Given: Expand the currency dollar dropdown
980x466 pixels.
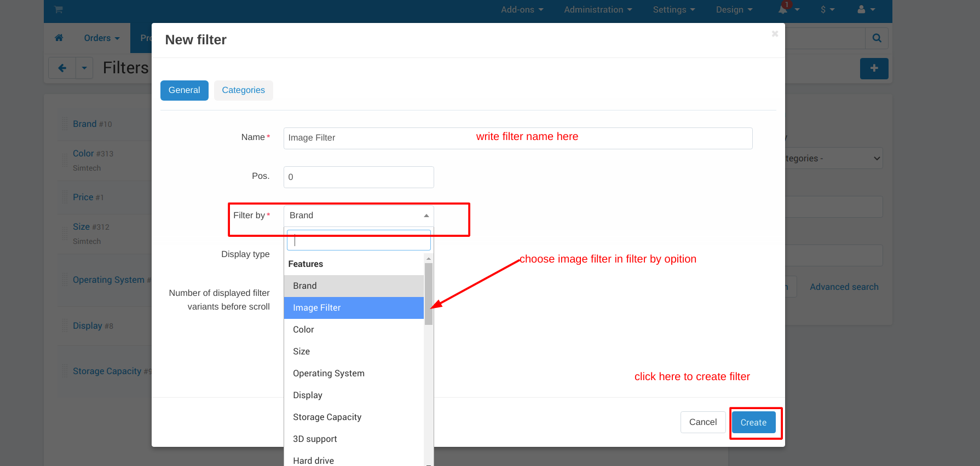Looking at the screenshot, I should [827, 9].
